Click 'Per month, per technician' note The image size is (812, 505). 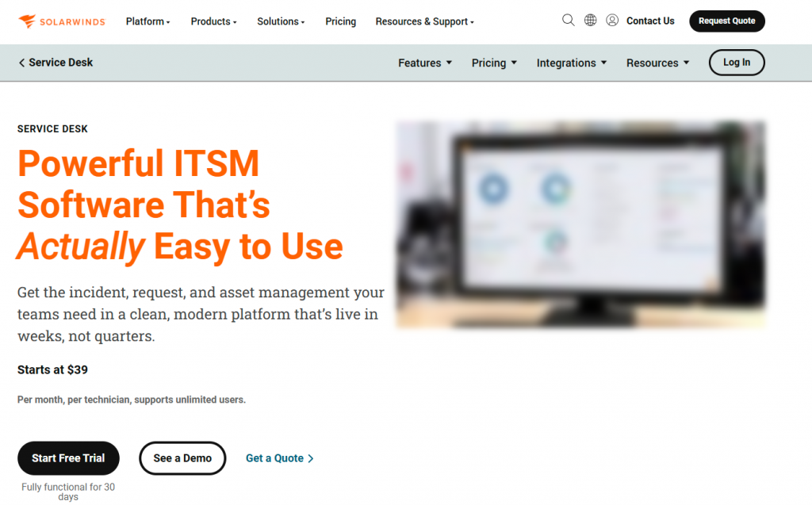point(132,400)
